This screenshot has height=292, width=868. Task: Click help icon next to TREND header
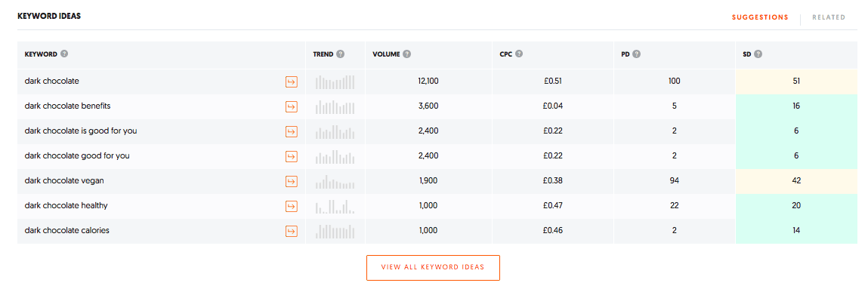pos(341,54)
